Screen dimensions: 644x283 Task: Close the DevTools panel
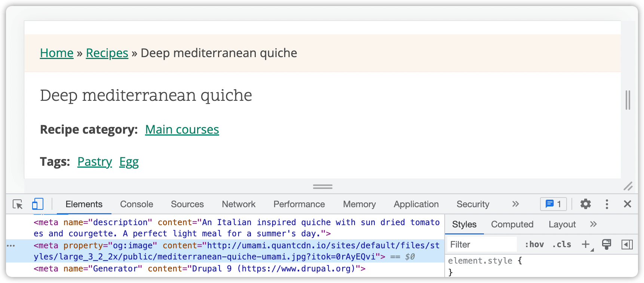click(627, 204)
